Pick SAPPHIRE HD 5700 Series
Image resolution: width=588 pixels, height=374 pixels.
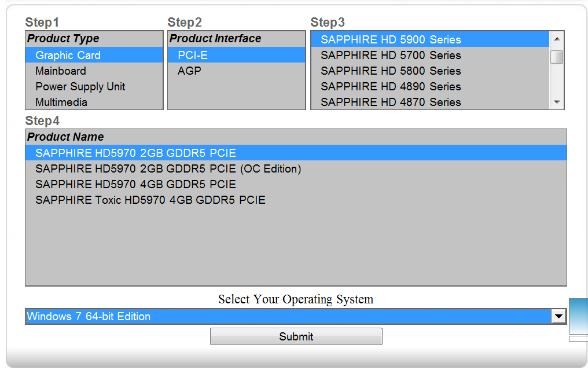pyautogui.click(x=430, y=55)
